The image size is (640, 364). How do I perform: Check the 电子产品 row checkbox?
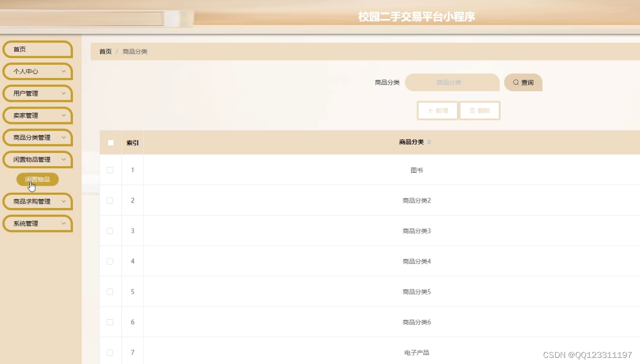pyautogui.click(x=110, y=353)
